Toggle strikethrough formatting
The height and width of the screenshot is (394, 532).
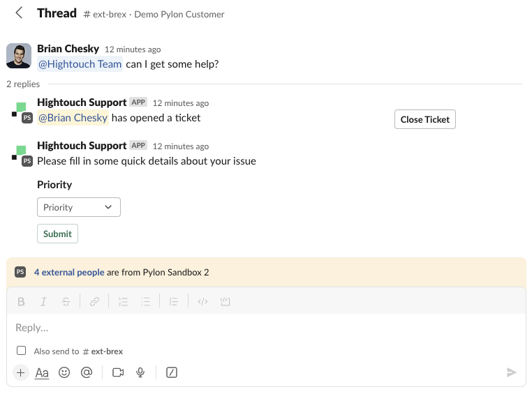[x=66, y=301]
